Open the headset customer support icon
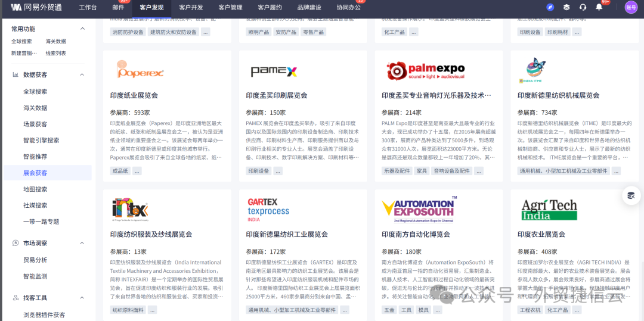644x321 pixels. pos(583,7)
